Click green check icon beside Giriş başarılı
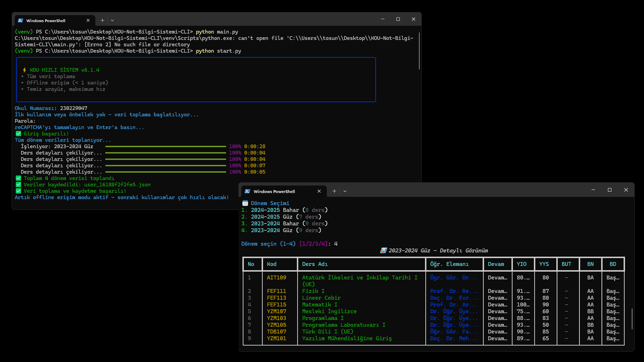 [18, 134]
